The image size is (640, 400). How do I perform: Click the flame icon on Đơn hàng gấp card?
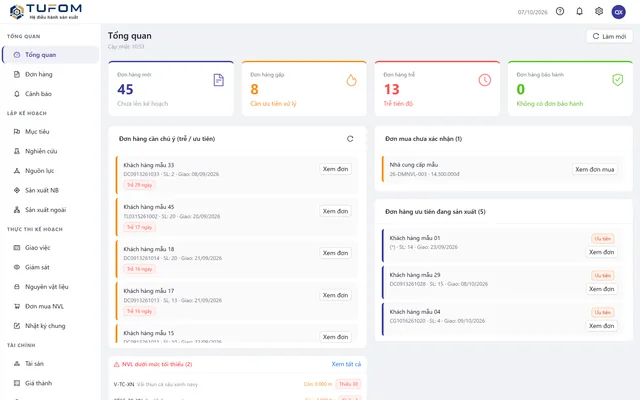coord(351,80)
